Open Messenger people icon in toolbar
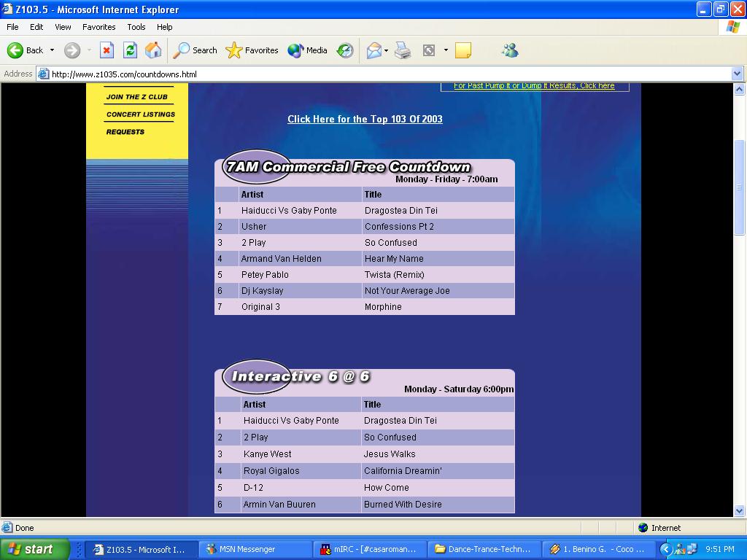747x560 pixels. (x=510, y=50)
